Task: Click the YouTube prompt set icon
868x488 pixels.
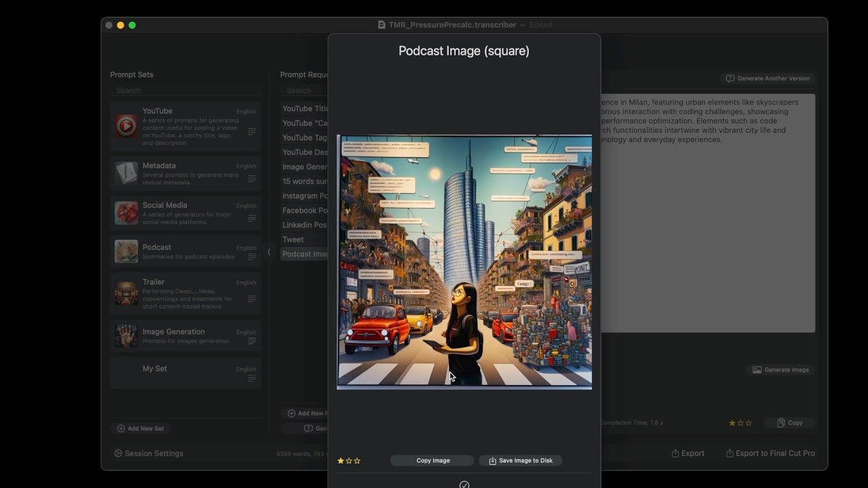Action: point(126,126)
